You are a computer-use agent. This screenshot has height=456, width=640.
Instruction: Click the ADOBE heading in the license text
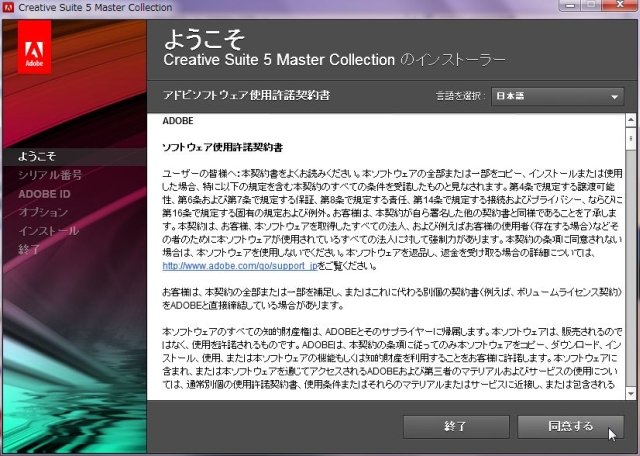point(178,121)
